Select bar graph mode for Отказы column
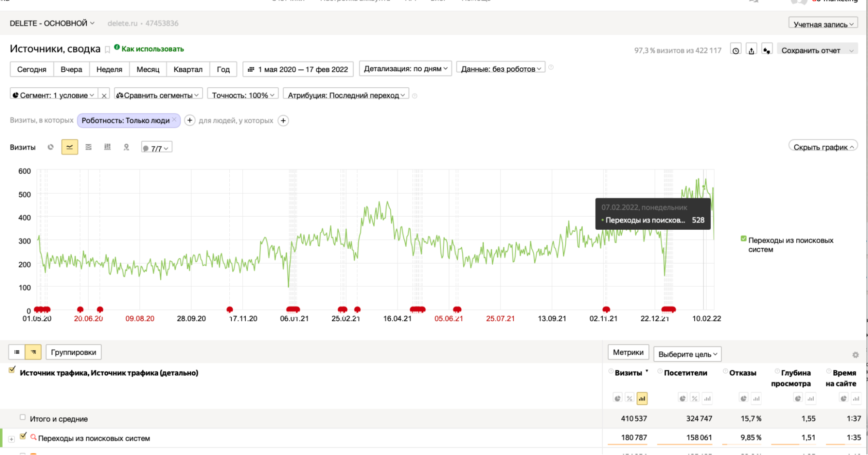The width and height of the screenshot is (868, 455). click(756, 399)
